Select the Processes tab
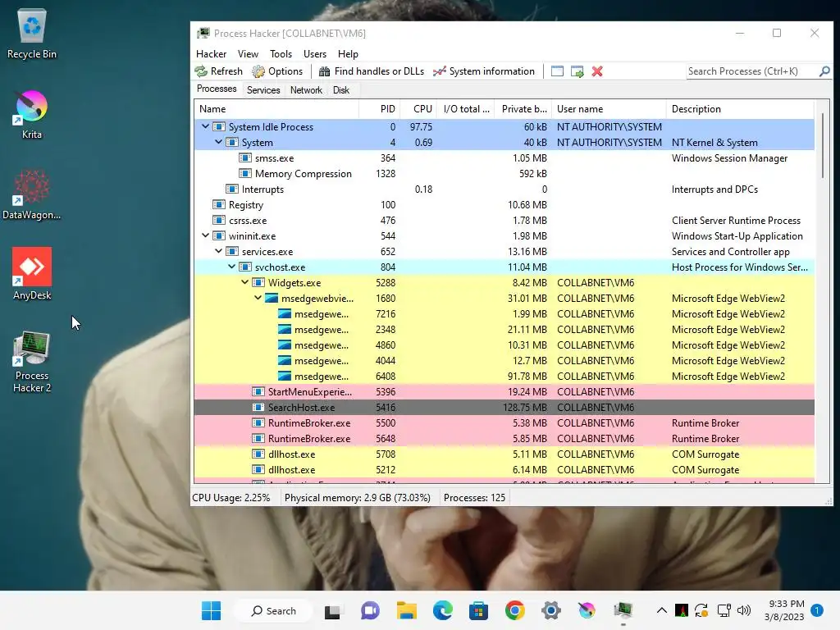840x630 pixels. click(x=217, y=89)
